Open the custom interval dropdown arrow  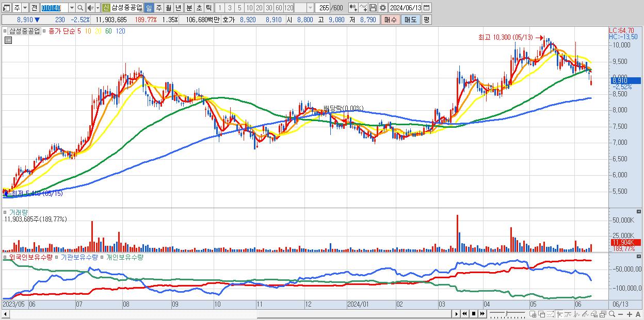pyautogui.click(x=310, y=8)
